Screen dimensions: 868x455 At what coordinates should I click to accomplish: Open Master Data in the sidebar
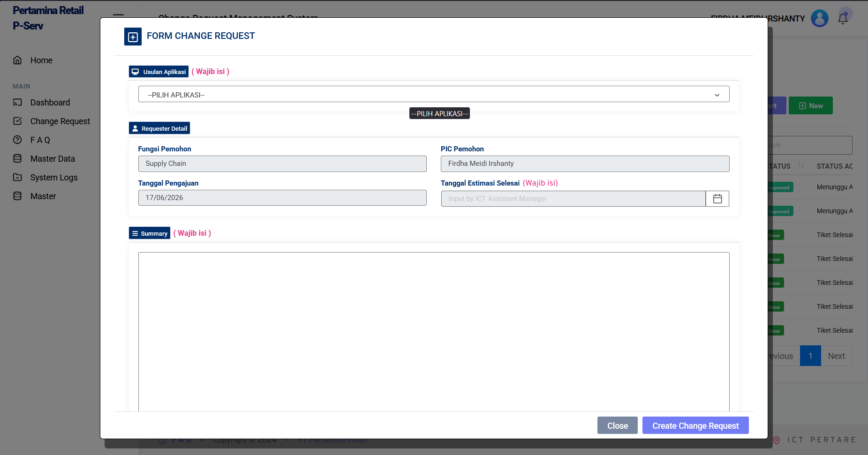pyautogui.click(x=53, y=159)
